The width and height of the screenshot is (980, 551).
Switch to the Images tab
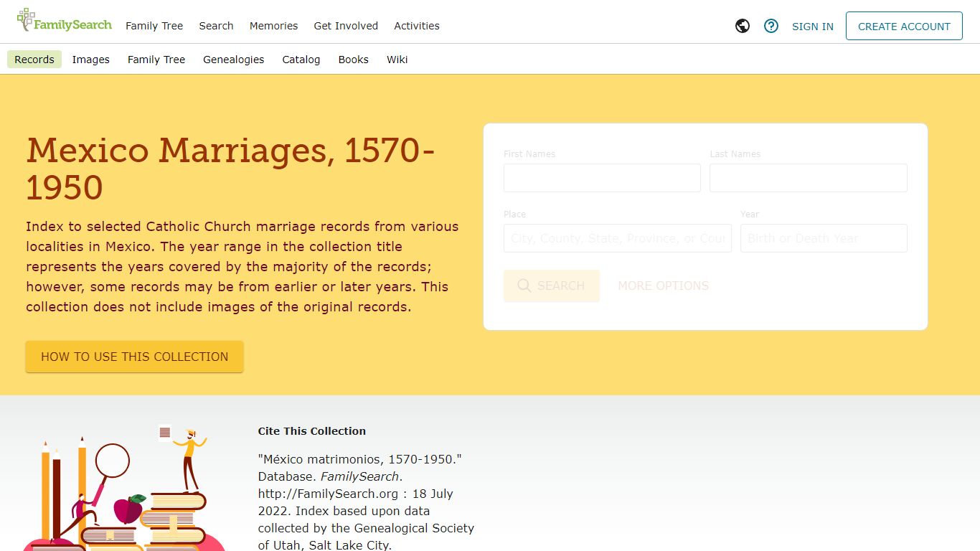(x=90, y=60)
